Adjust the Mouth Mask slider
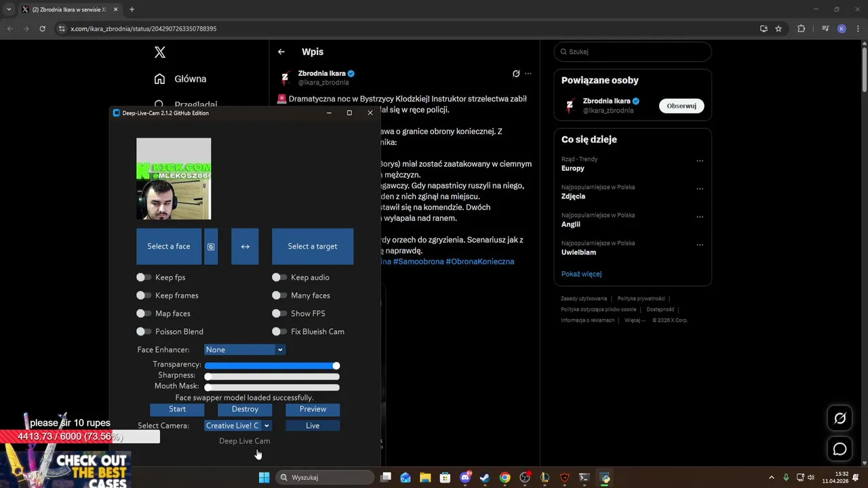The height and width of the screenshot is (488, 868). click(x=272, y=388)
